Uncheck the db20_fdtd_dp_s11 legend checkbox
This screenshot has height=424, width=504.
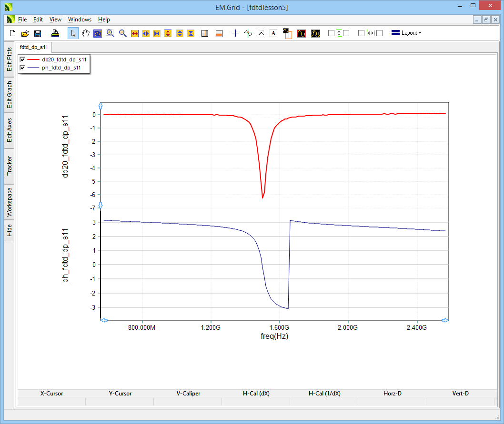click(x=22, y=59)
